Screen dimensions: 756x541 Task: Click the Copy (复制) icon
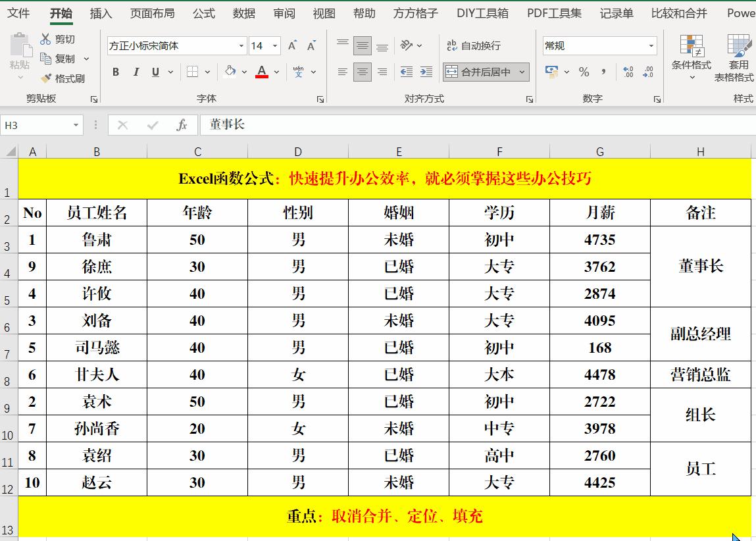(46, 58)
